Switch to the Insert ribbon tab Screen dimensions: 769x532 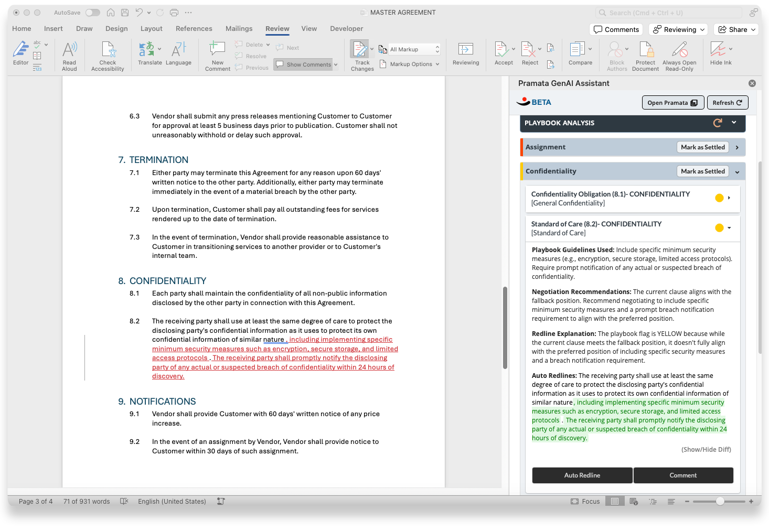pyautogui.click(x=54, y=29)
